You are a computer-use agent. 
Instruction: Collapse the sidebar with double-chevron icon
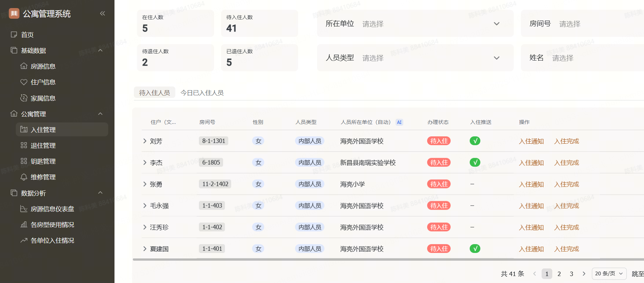point(102,14)
